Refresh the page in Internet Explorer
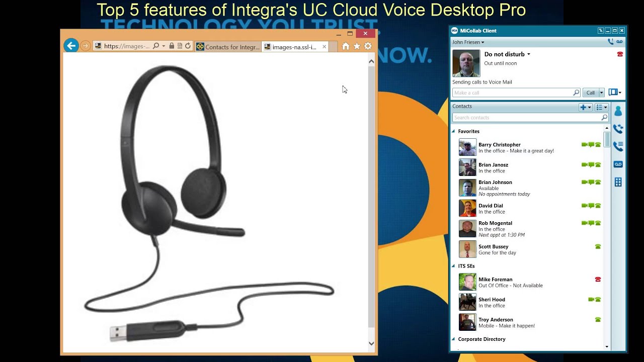 coord(188,46)
